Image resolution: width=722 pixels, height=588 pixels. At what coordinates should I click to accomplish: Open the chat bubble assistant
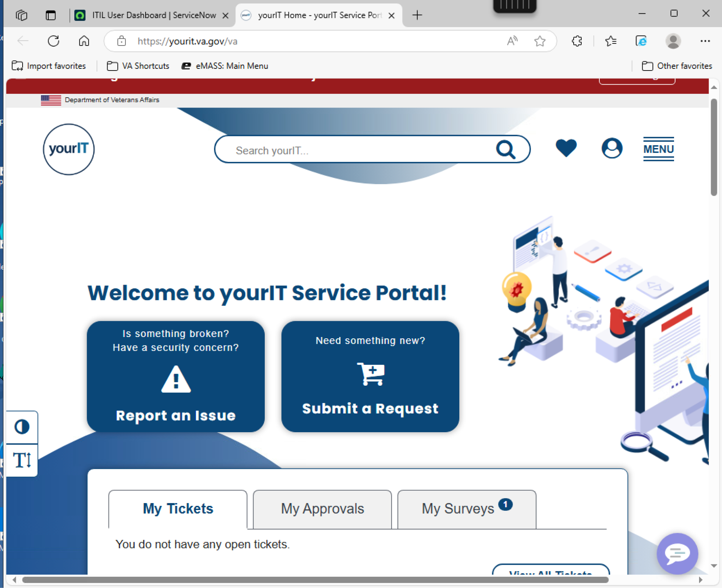(677, 553)
